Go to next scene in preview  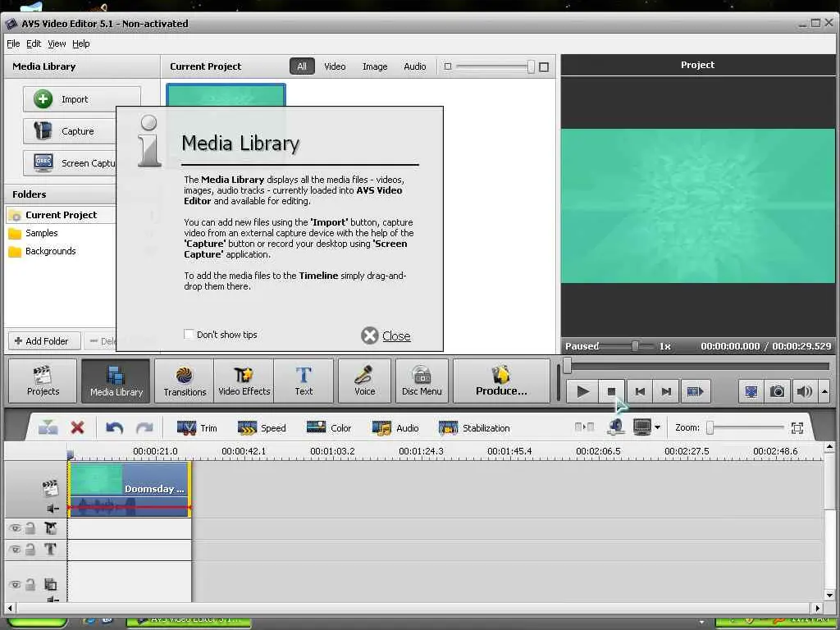(695, 391)
